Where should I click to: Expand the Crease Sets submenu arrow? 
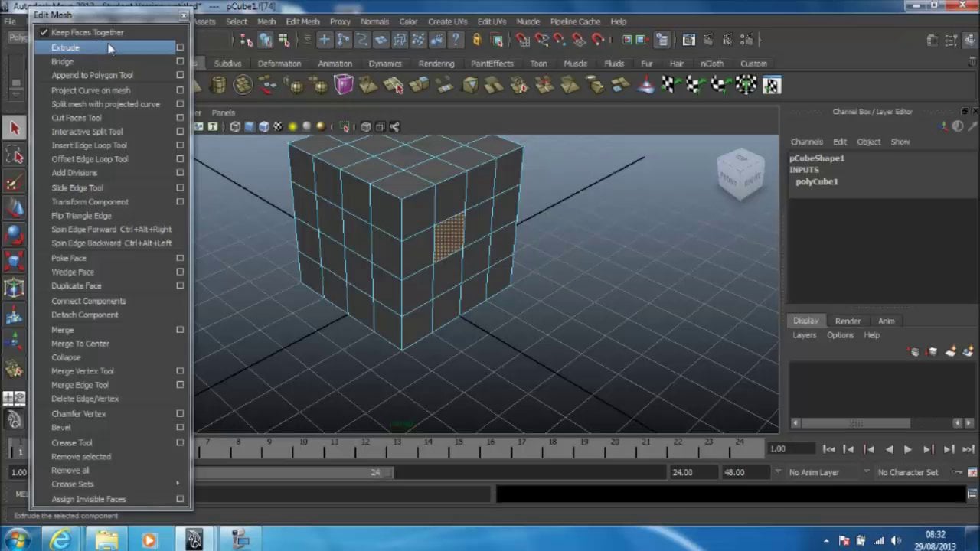(x=178, y=484)
